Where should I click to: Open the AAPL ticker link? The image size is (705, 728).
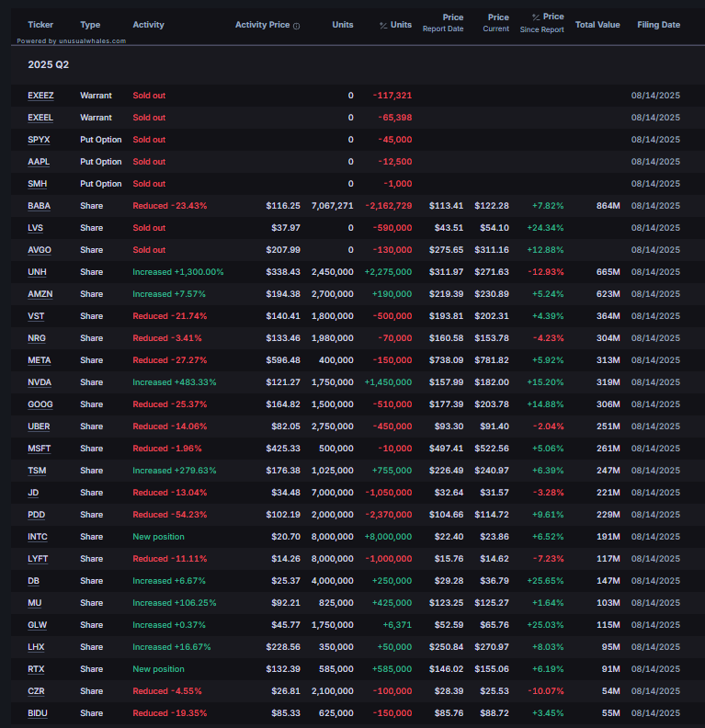[x=39, y=162]
